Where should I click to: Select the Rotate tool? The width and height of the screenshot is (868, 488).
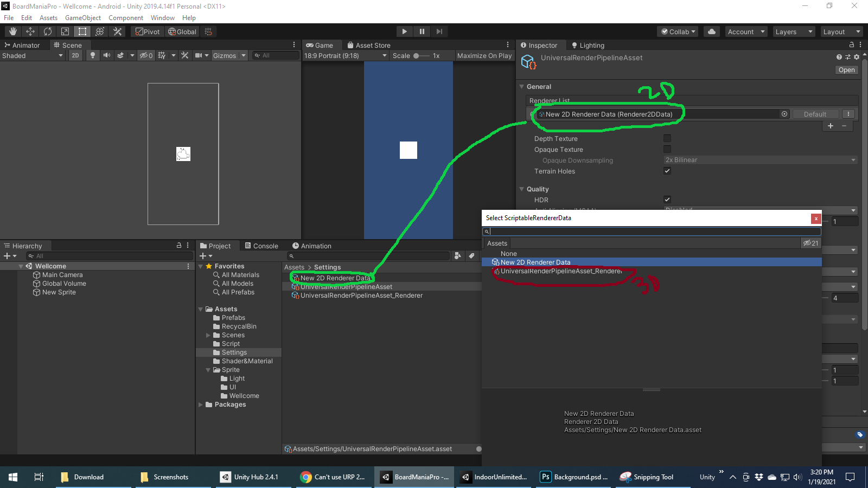(x=48, y=31)
